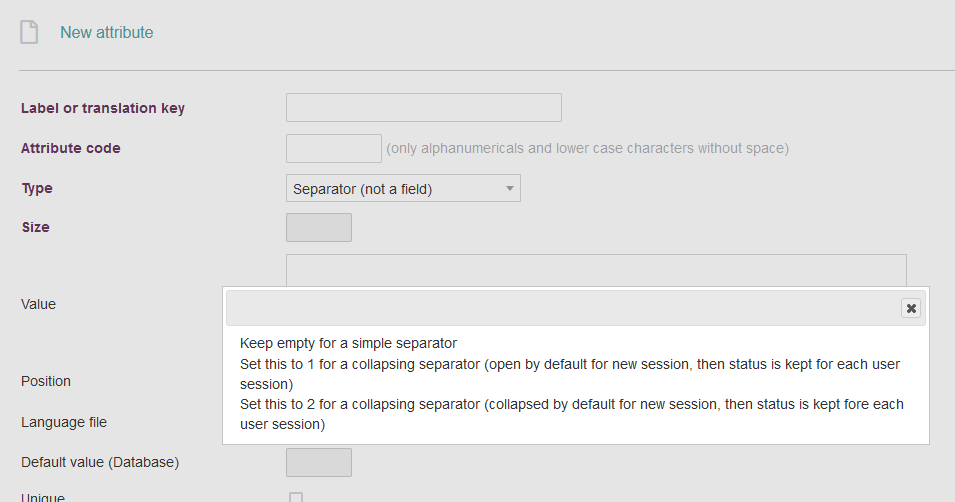Open the Type dropdown arrow
Screen dimensions: 955x502
[x=510, y=189]
